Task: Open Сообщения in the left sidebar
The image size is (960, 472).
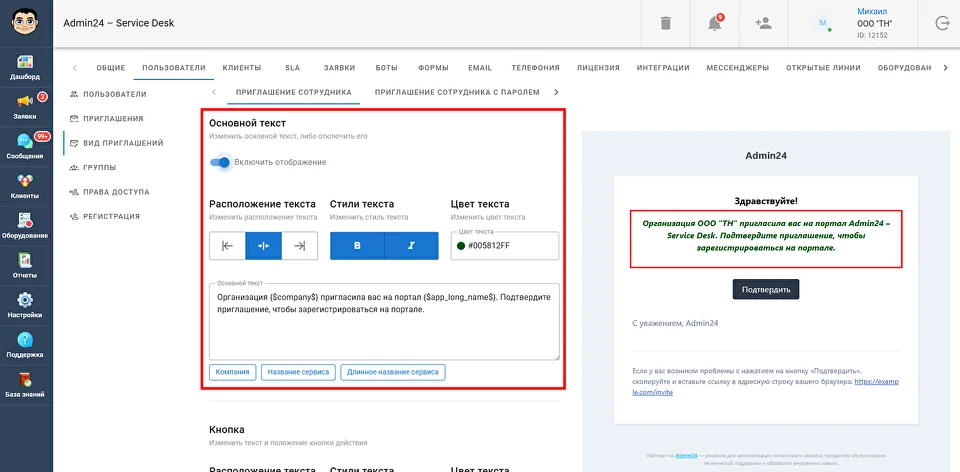Action: click(25, 146)
